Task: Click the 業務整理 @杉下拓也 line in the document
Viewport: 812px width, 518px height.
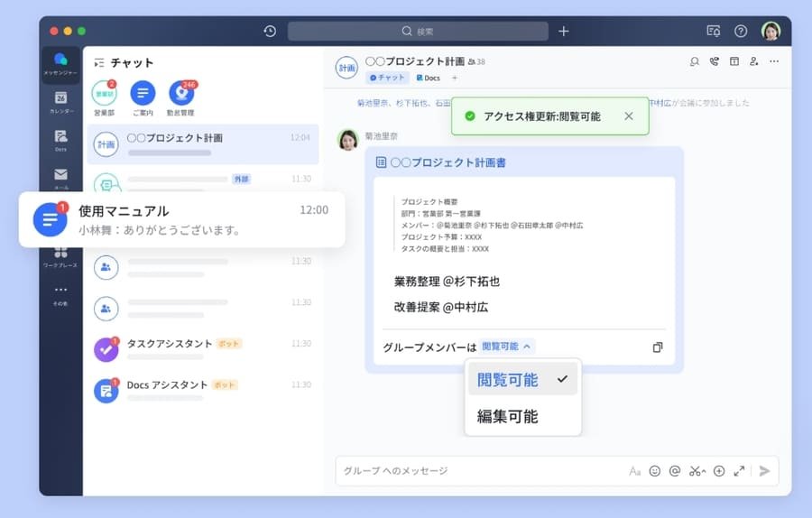Action: click(x=447, y=282)
